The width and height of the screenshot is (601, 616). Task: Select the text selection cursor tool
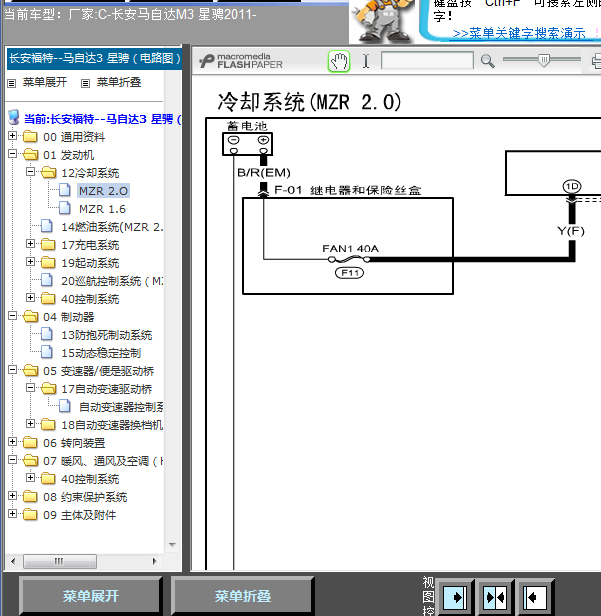tap(366, 61)
